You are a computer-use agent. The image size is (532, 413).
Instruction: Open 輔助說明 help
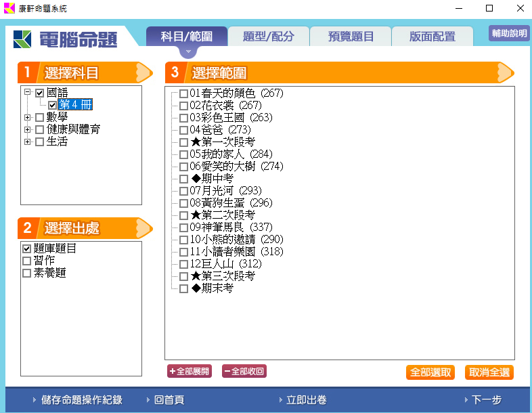(x=509, y=34)
